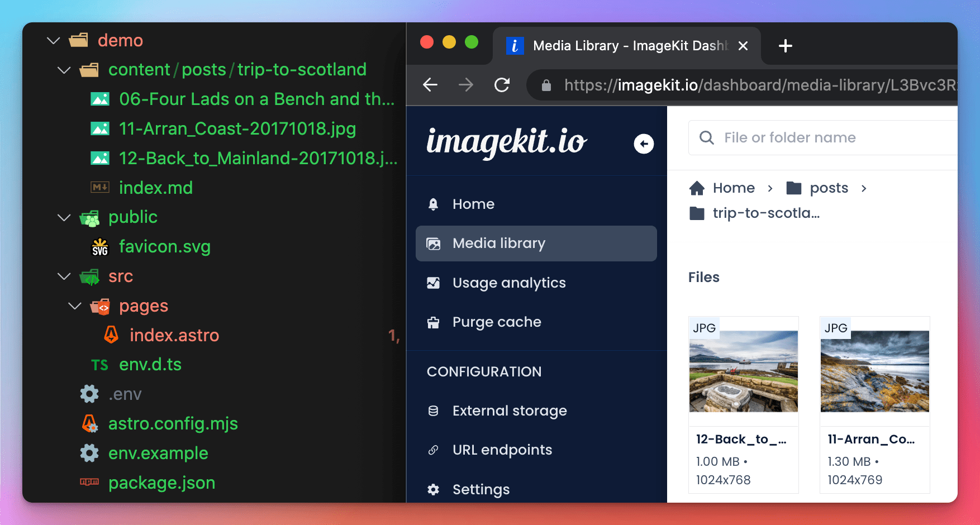Click the gear icon beside .env
980x525 pixels.
(89, 394)
